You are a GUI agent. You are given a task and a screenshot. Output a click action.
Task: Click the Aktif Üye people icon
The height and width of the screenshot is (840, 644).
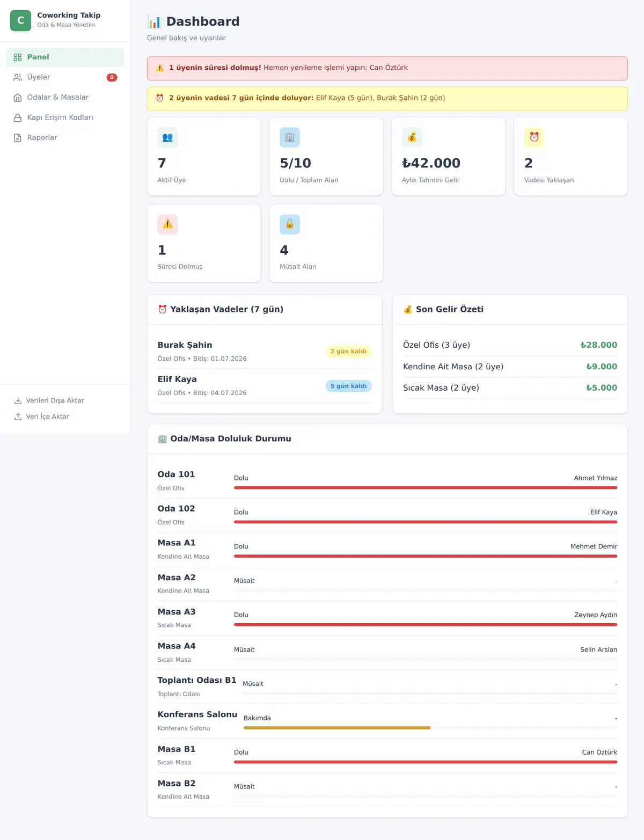(167, 137)
